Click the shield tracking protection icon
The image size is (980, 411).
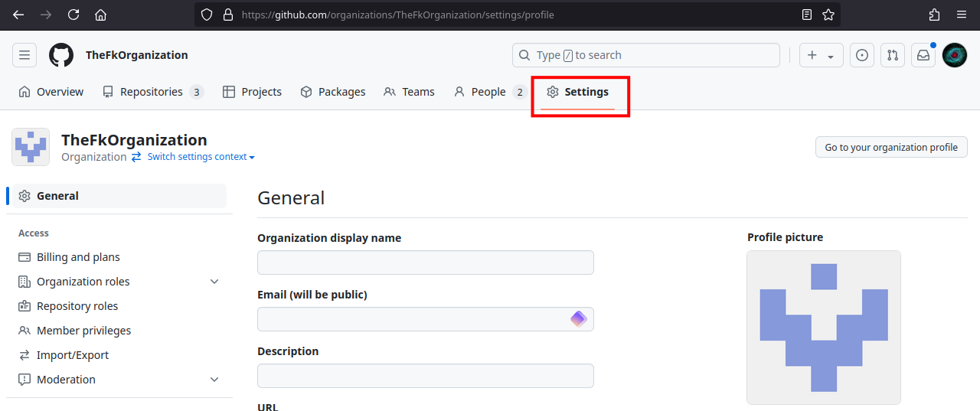tap(207, 15)
